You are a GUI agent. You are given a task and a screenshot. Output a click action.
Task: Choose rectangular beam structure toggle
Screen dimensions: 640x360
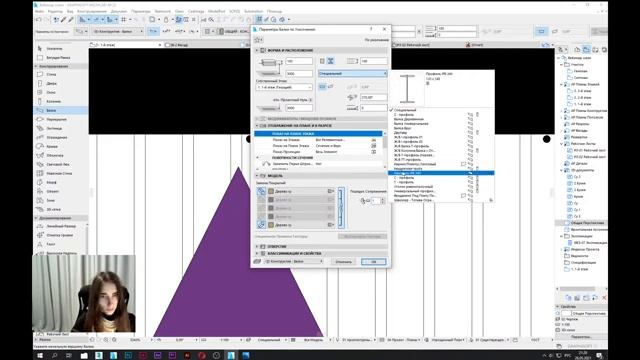[x=322, y=61]
